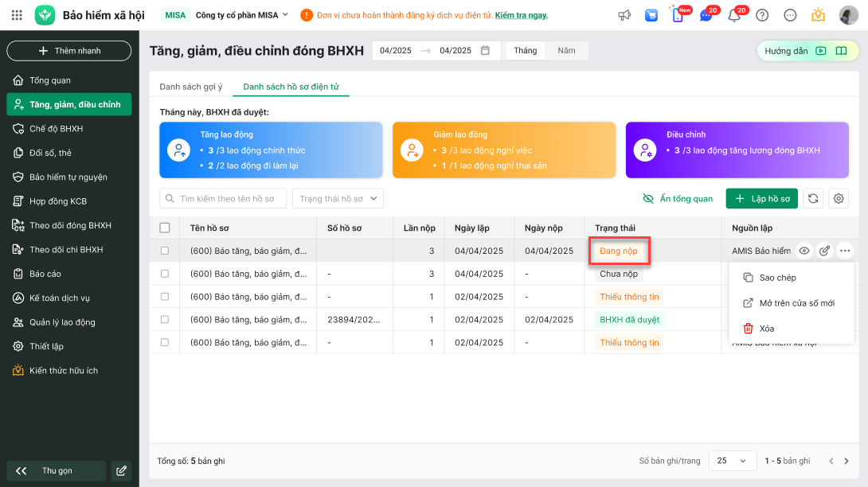The width and height of the screenshot is (868, 487).
Task: Play the guide video icon in Hướng dẫn
Action: click(x=821, y=51)
